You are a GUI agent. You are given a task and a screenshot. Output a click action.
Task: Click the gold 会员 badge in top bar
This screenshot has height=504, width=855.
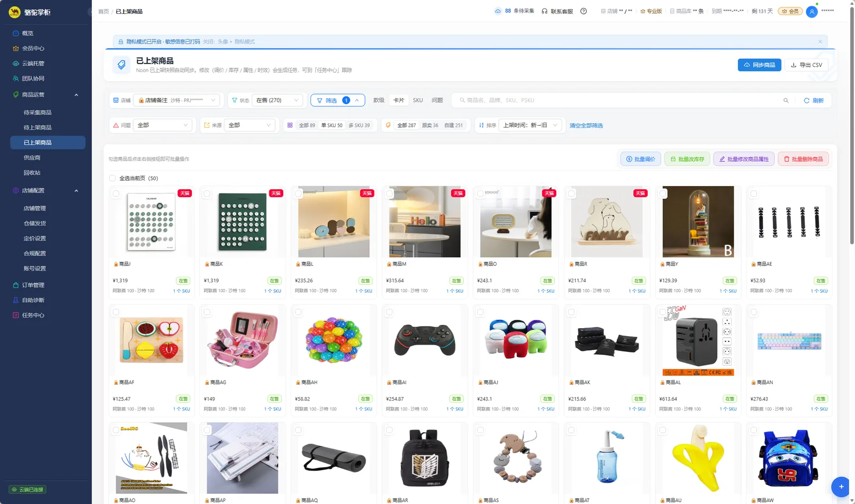click(x=790, y=11)
